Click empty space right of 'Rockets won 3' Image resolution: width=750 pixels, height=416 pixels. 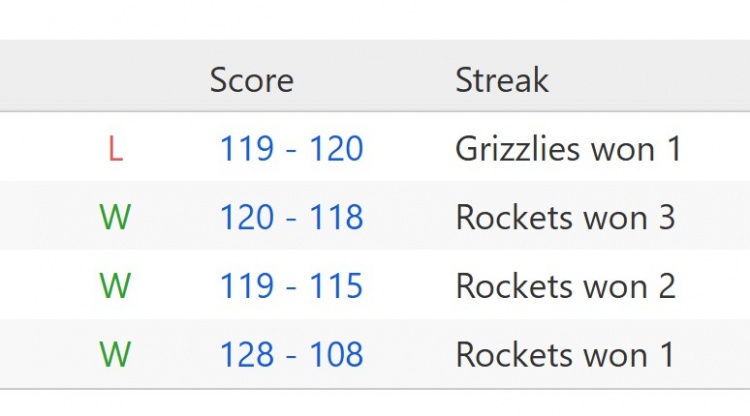(x=715, y=217)
